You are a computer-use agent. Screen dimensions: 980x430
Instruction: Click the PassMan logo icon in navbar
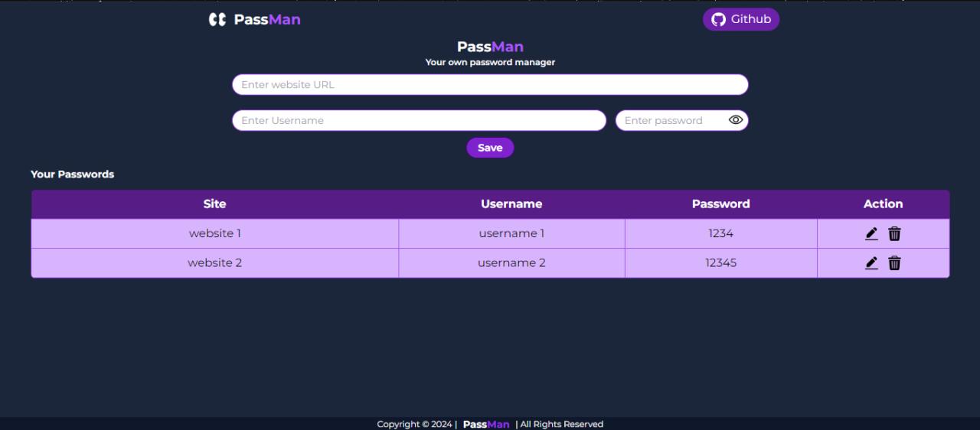[217, 20]
